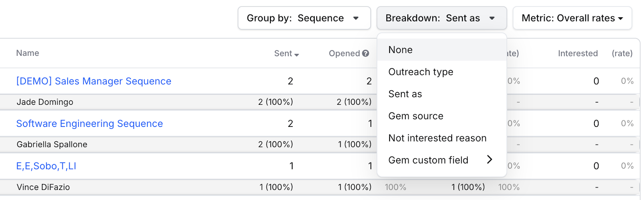Click the help icon next to Opened
This screenshot has width=644, height=200.
point(365,53)
